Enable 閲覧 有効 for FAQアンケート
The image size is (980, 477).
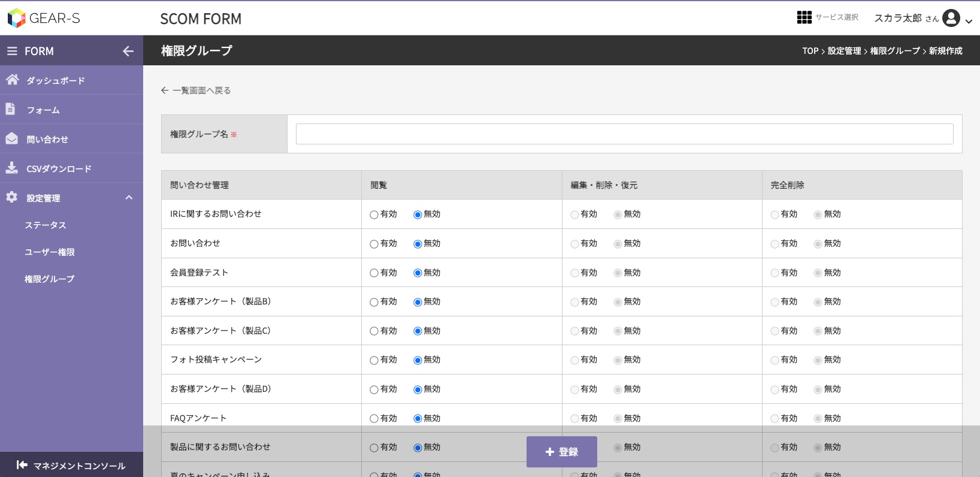click(374, 418)
